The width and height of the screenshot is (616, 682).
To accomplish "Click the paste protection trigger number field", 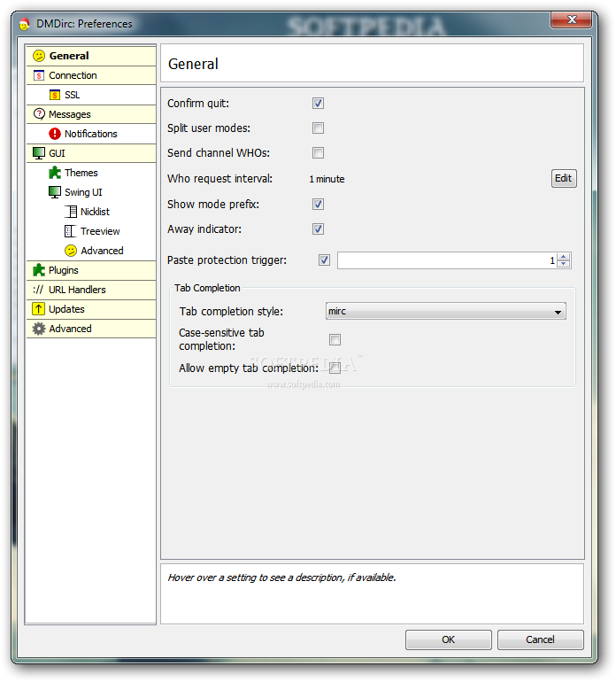I will [x=447, y=260].
